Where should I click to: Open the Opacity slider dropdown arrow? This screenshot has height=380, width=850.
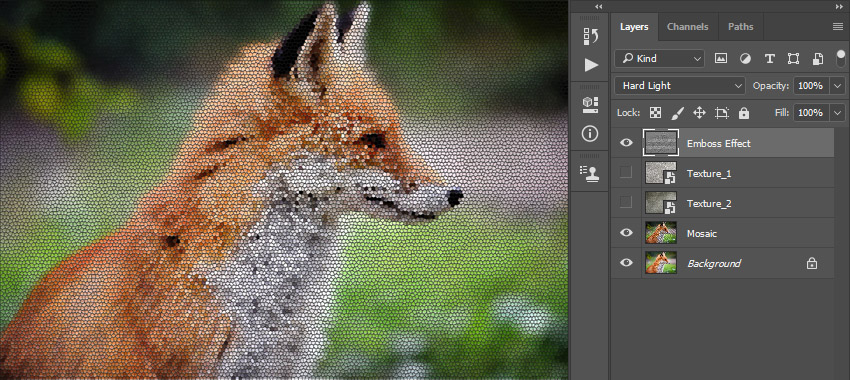tap(838, 86)
